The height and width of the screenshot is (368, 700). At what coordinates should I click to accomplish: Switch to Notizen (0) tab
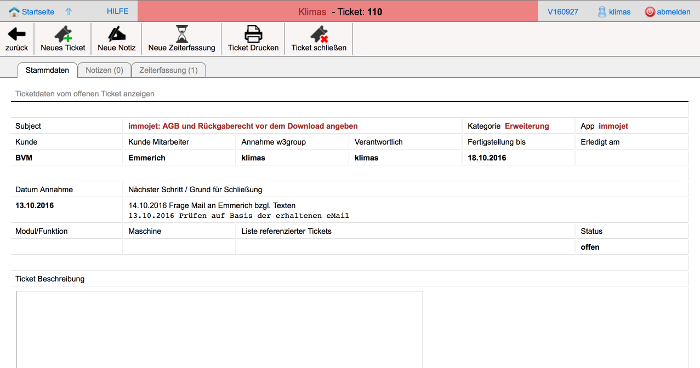[x=104, y=70]
